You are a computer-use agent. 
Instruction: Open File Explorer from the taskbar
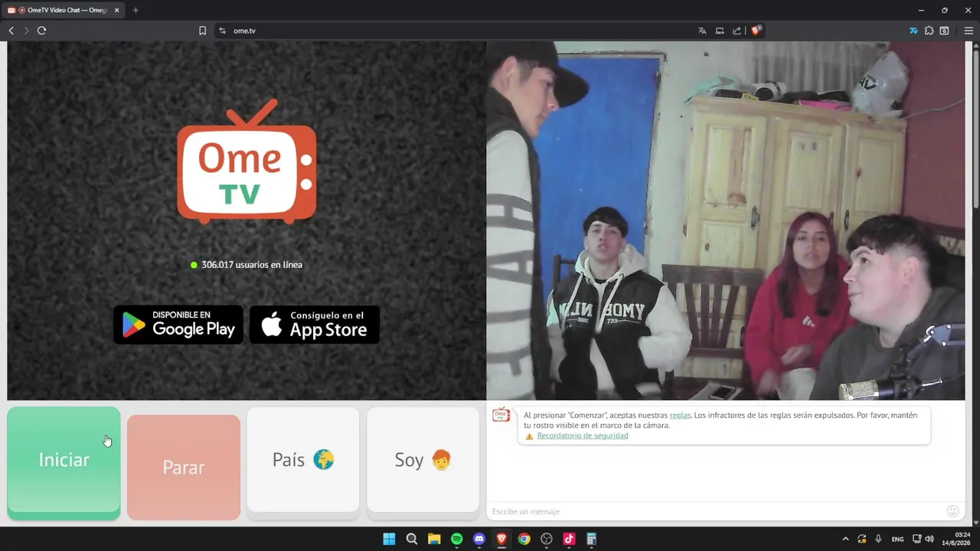click(434, 539)
